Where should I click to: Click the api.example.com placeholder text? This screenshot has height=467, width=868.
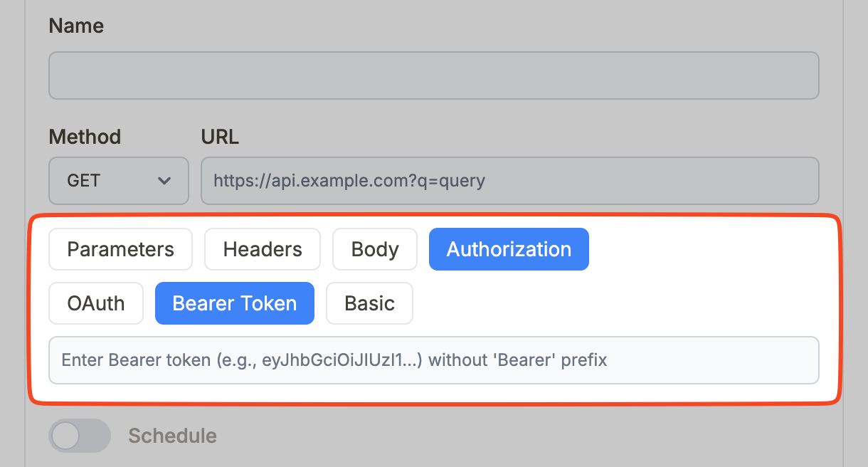point(349,181)
